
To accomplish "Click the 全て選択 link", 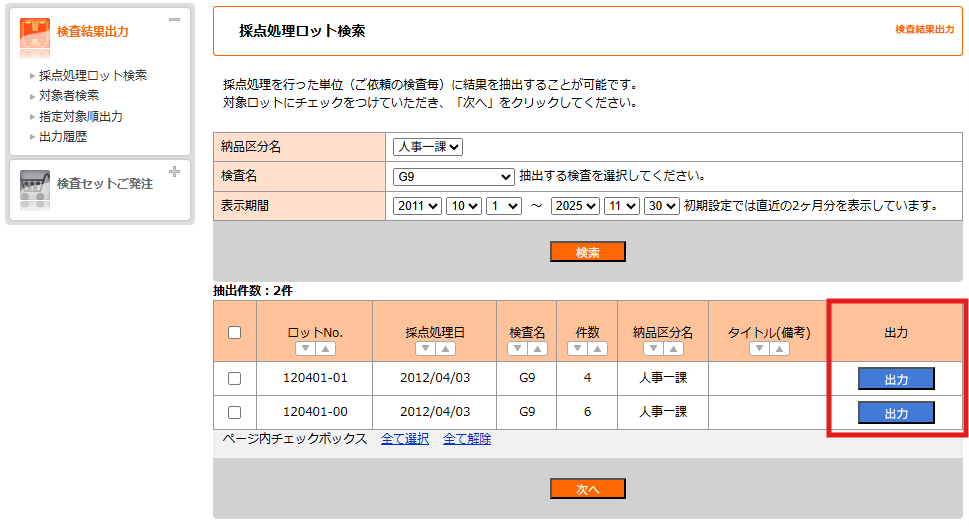I will [x=405, y=439].
